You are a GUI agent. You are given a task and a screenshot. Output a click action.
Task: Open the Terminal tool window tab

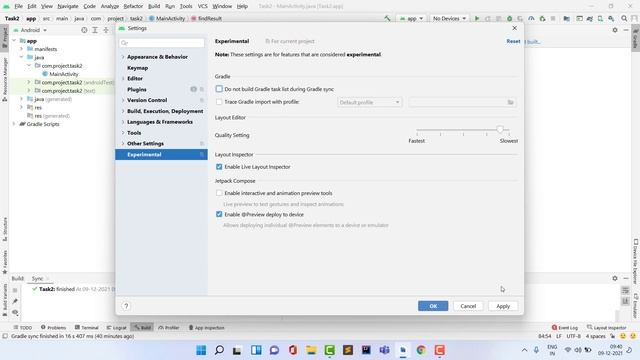pyautogui.click(x=87, y=327)
